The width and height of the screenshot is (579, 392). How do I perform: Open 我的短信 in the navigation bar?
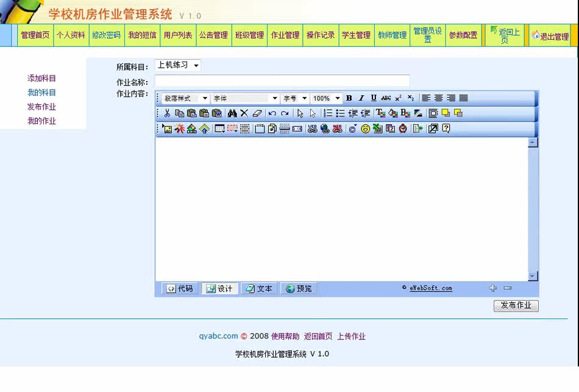click(x=142, y=35)
